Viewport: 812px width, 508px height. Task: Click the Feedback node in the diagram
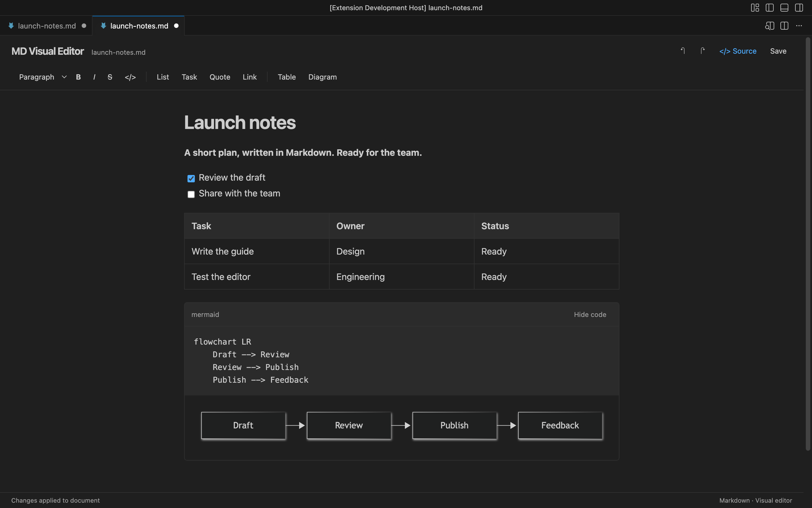[x=560, y=425]
